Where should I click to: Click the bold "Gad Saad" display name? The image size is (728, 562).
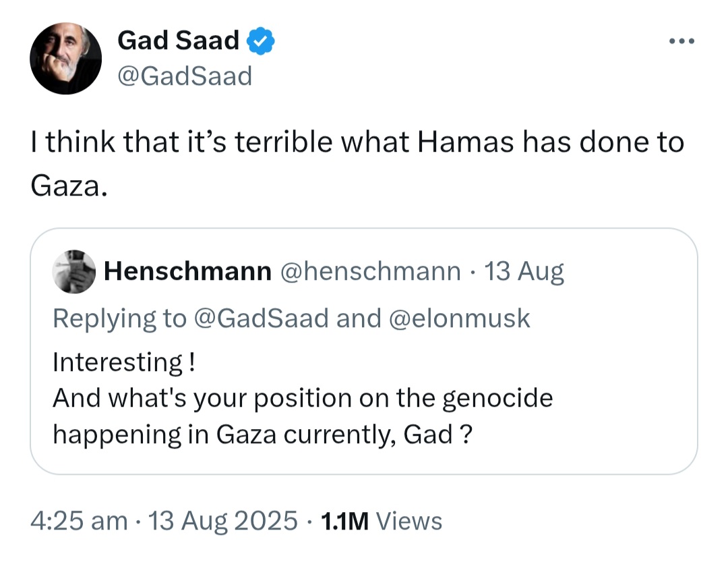coord(178,41)
